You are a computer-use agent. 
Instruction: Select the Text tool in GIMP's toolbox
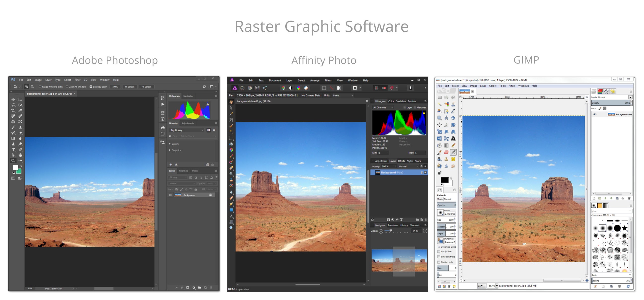[x=453, y=139]
